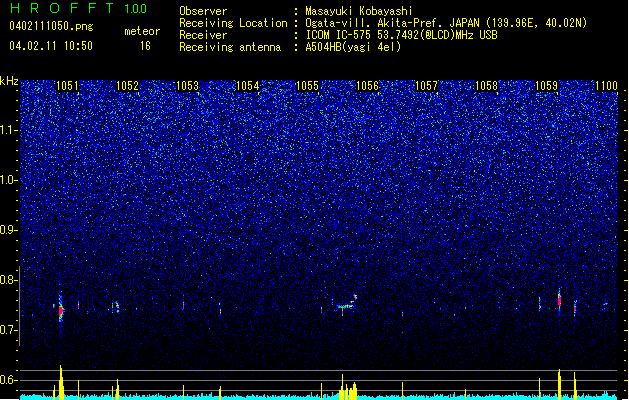The width and height of the screenshot is (629, 400).
Task: Click the 1.0 kHz axis label
Action: tap(9, 180)
